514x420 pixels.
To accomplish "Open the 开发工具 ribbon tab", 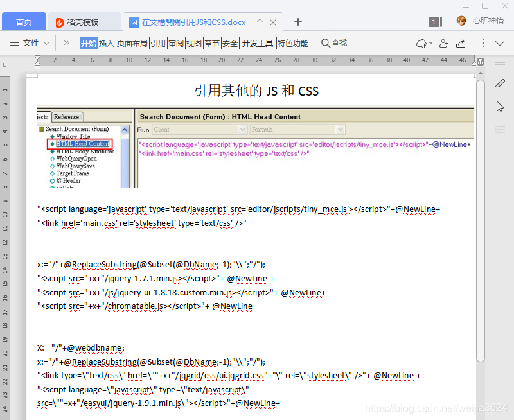I will point(258,43).
